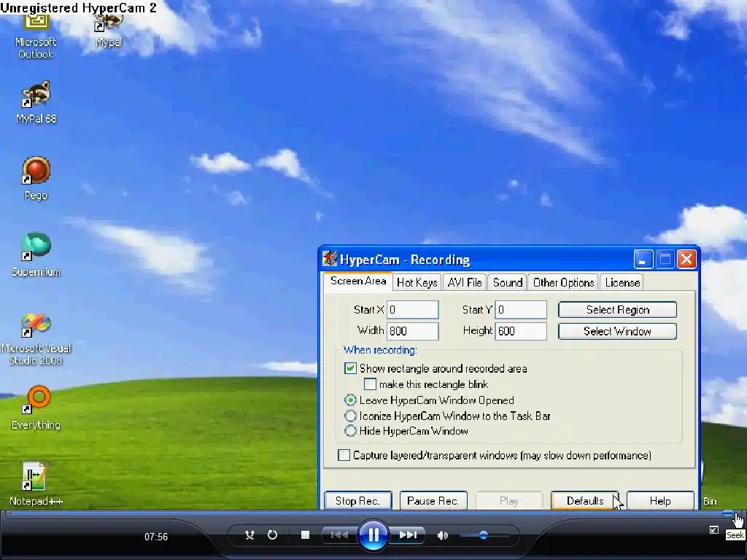Open the Microsoft Outlook desktop shortcut
Viewport: 747px width, 560px height.
[36, 36]
